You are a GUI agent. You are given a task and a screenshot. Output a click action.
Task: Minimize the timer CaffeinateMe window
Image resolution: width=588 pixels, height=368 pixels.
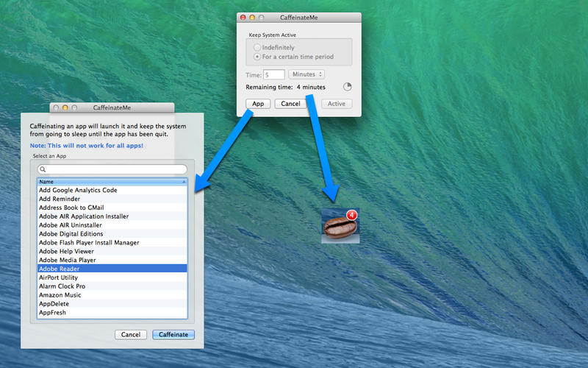[252, 17]
